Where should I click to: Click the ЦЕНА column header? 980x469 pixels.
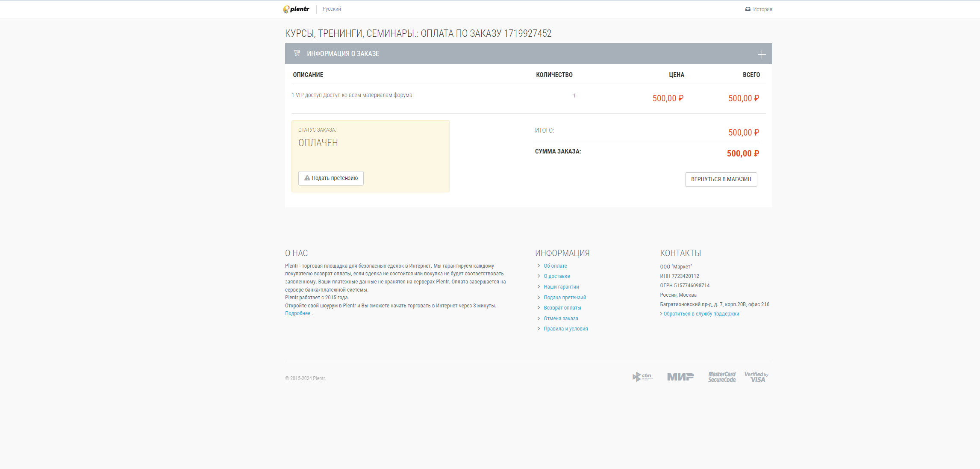point(677,75)
